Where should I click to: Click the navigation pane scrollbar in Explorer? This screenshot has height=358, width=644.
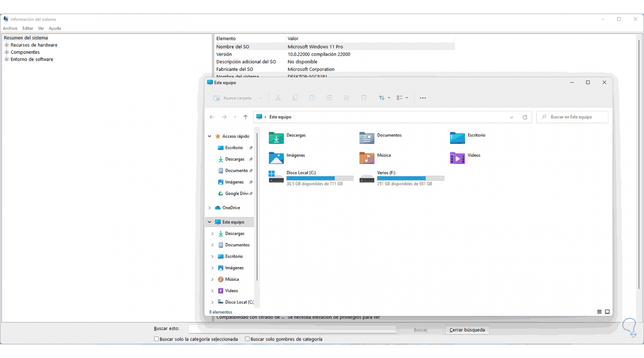[x=257, y=207]
